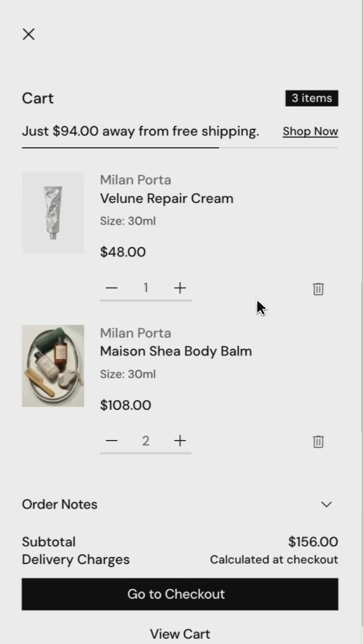Follow the Shop Now link
This screenshot has width=363, height=644.
pyautogui.click(x=310, y=131)
